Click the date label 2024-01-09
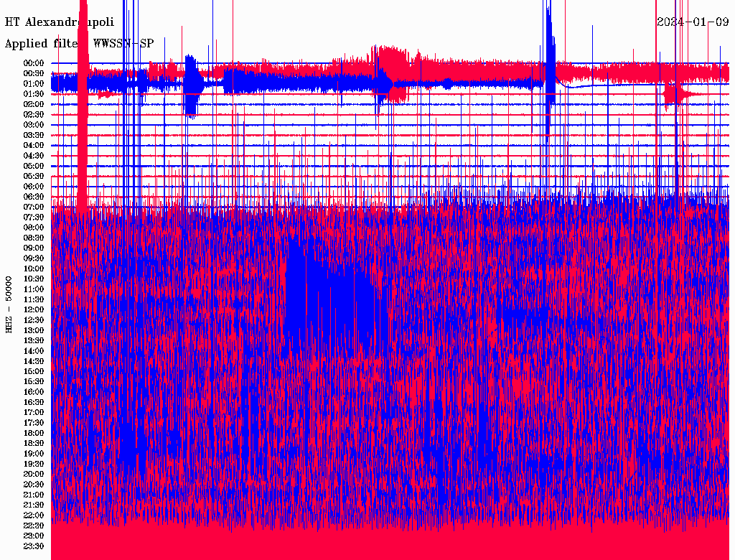The width and height of the screenshot is (735, 560). pyautogui.click(x=693, y=22)
